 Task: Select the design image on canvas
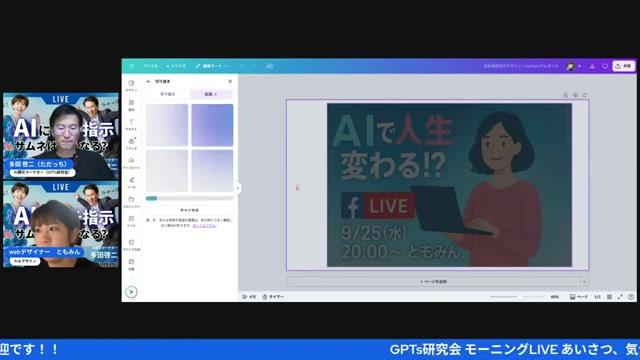[x=449, y=185]
